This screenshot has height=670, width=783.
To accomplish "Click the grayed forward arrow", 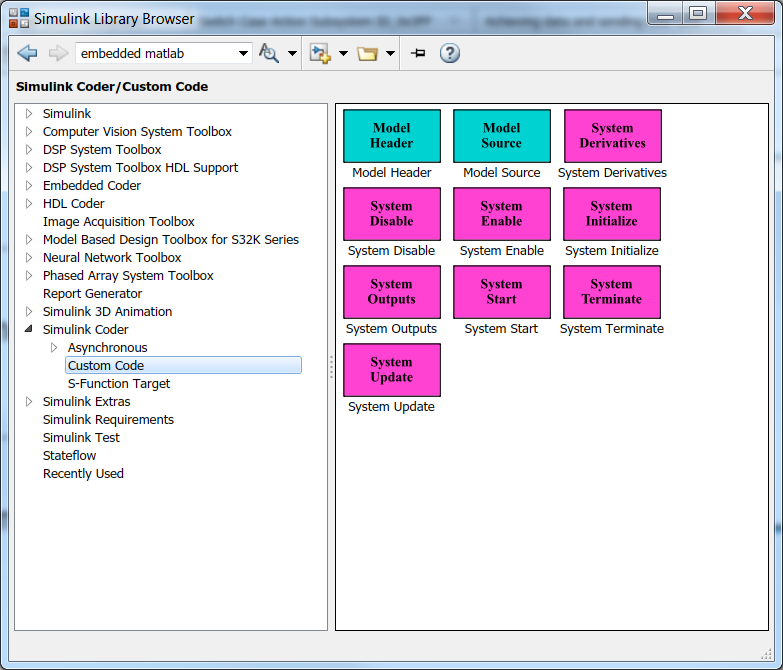I will (58, 53).
